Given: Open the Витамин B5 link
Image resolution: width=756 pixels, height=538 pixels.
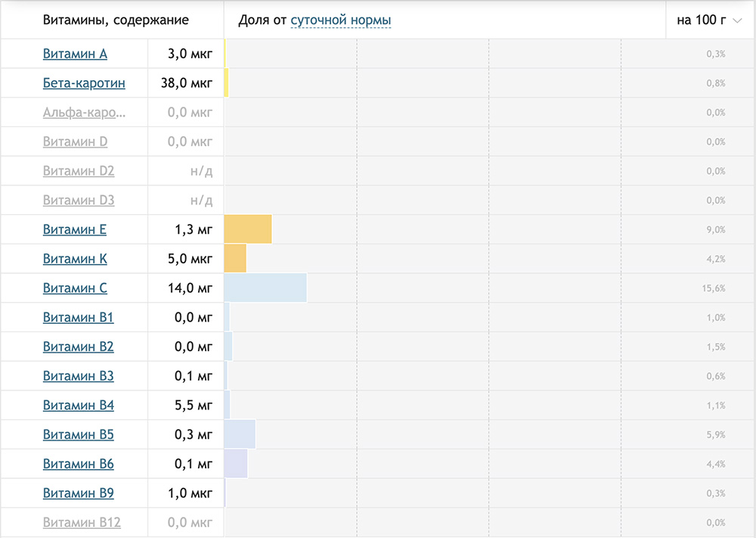Looking at the screenshot, I should click(x=78, y=435).
